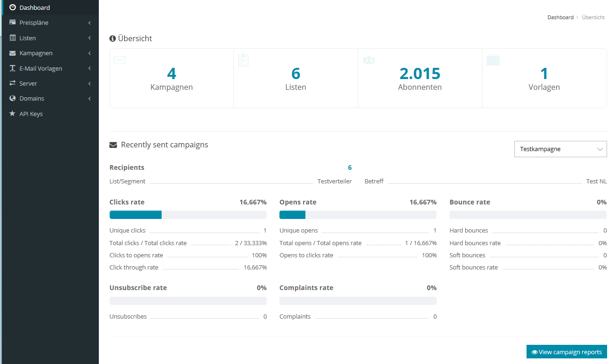Image resolution: width=616 pixels, height=364 pixels.
Task: Click the Dashboard gauge icon in sidebar
Action: tap(13, 7)
